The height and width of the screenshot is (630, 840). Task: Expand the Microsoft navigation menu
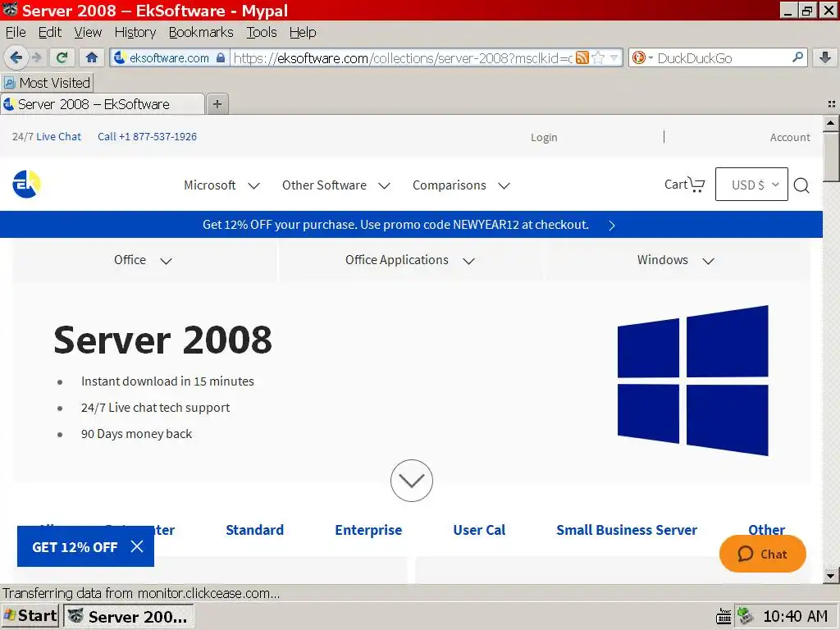(221, 185)
